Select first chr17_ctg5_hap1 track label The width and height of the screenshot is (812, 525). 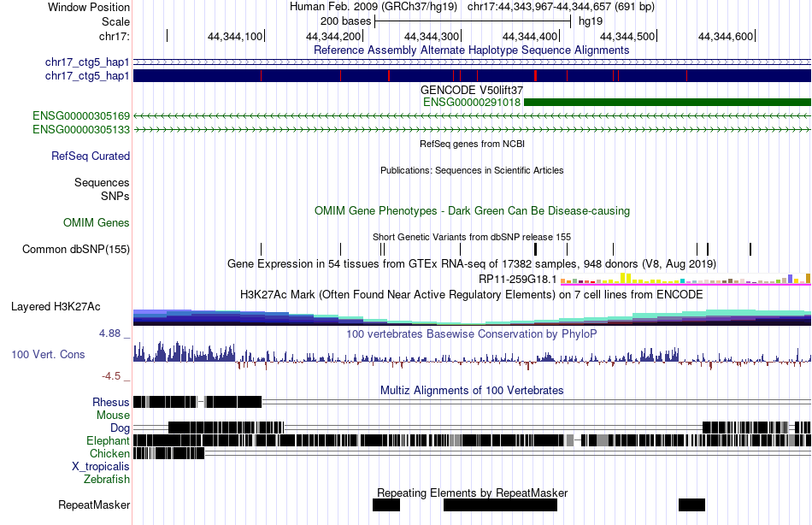tap(87, 62)
